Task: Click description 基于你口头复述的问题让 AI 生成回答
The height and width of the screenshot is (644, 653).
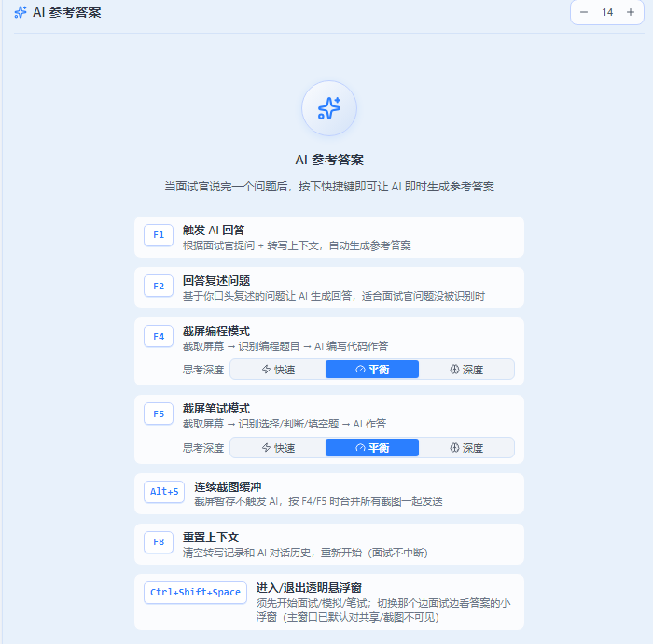Action: click(334, 296)
